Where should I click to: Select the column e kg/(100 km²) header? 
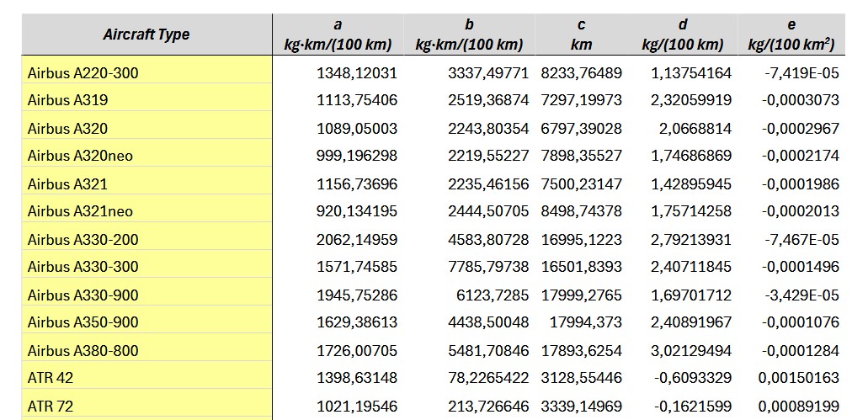pyautogui.click(x=791, y=35)
